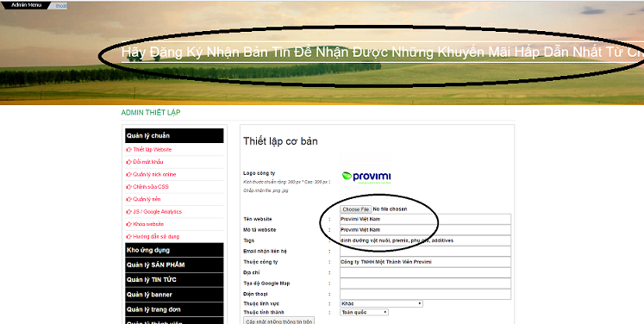Click the Thiết lập cơ bản title
Image resolution: width=644 pixels, height=324 pixels.
click(280, 141)
